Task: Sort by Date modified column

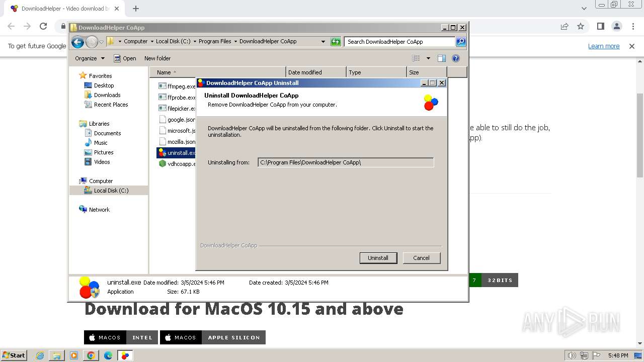Action: click(x=316, y=72)
